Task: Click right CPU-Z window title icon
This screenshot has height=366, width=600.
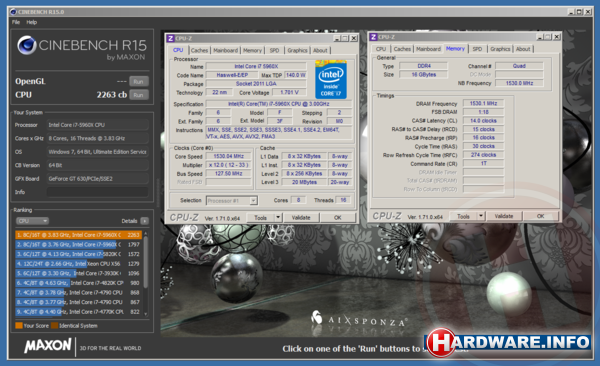Action: (x=373, y=37)
